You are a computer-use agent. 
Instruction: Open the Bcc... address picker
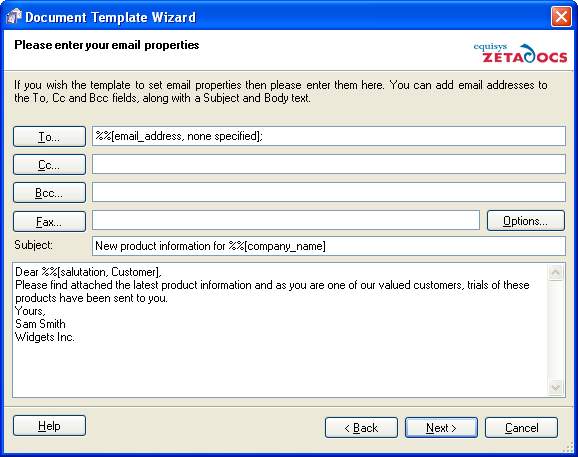coord(49,193)
